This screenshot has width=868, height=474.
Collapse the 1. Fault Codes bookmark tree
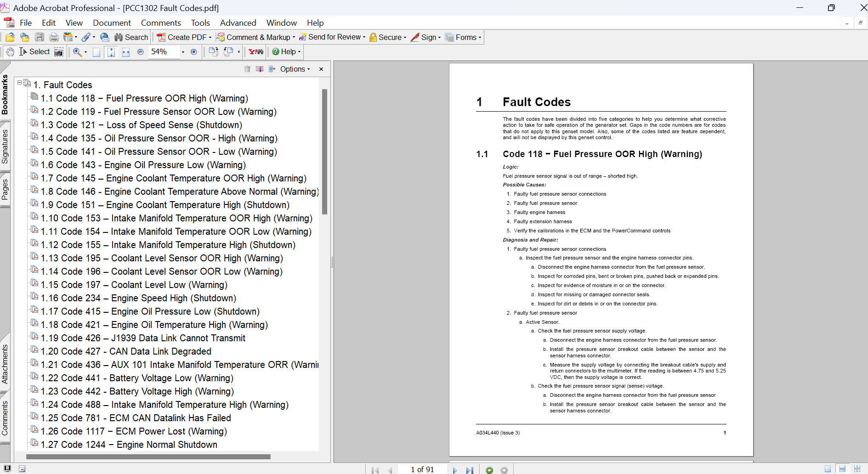point(20,83)
